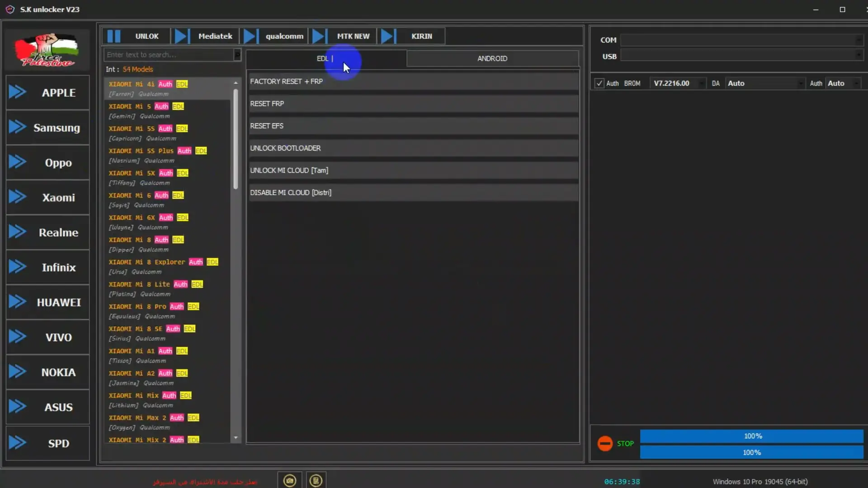Open the Samsung brand section
Screen dimensions: 868x488
pos(47,128)
